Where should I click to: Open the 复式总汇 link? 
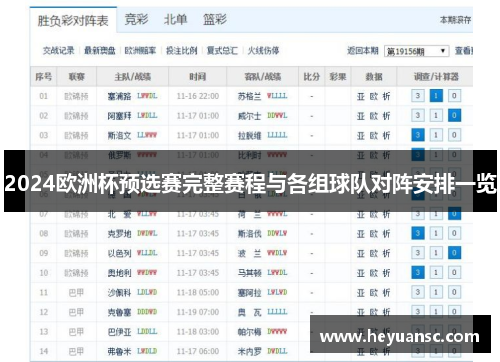coord(222,51)
